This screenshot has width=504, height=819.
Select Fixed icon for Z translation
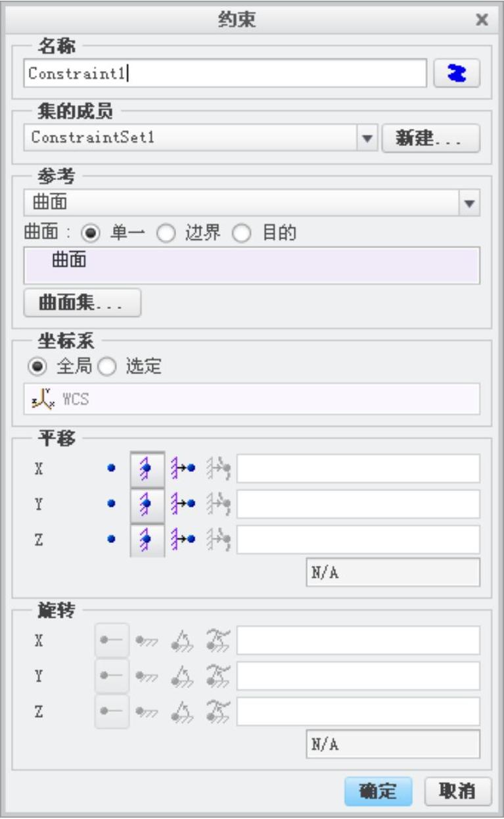147,540
